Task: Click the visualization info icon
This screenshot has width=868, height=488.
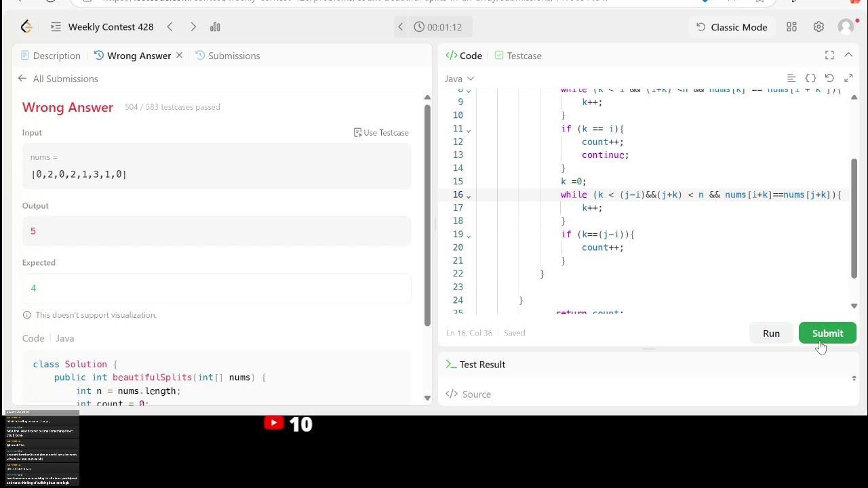Action: coord(27,315)
